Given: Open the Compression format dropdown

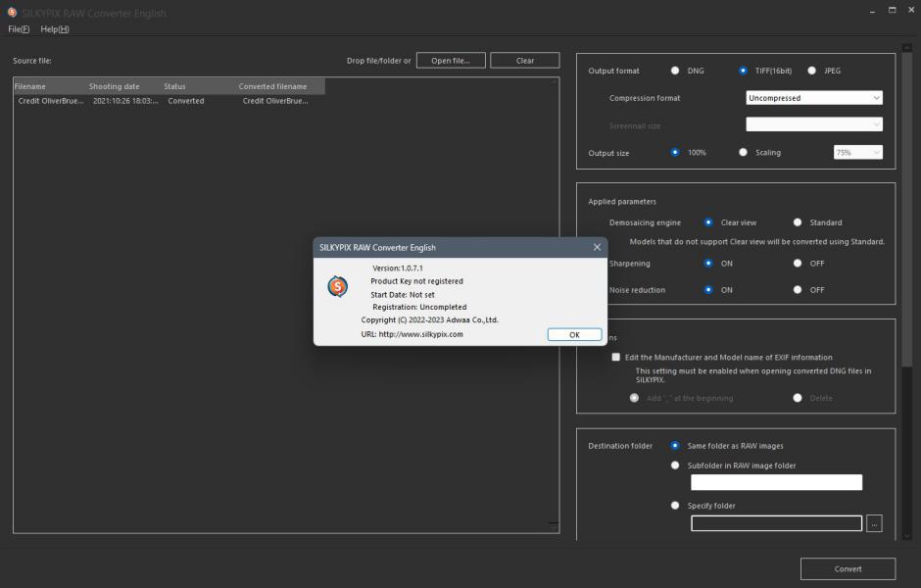Looking at the screenshot, I should 813,98.
